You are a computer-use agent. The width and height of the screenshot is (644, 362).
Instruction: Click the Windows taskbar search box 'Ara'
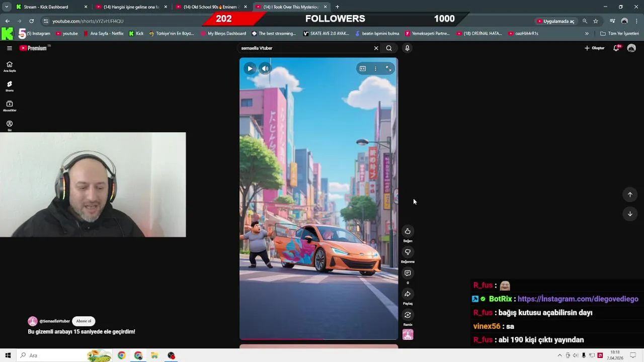pos(65,355)
